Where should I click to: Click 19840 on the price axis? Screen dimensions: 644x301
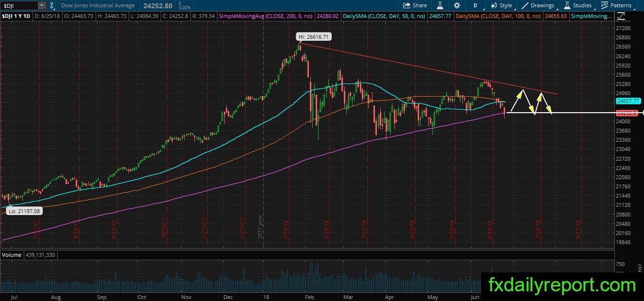pyautogui.click(x=623, y=242)
